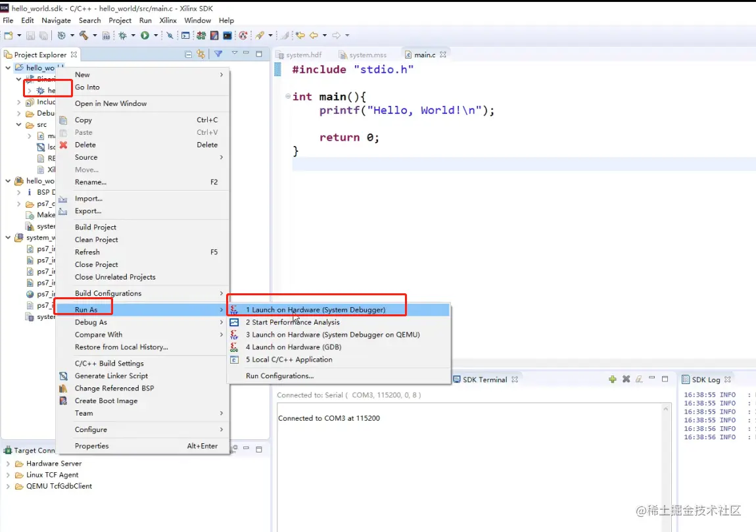Screen dimensions: 756x532
Task: Open the Build hammer dropdown arrow
Action: (x=95, y=36)
